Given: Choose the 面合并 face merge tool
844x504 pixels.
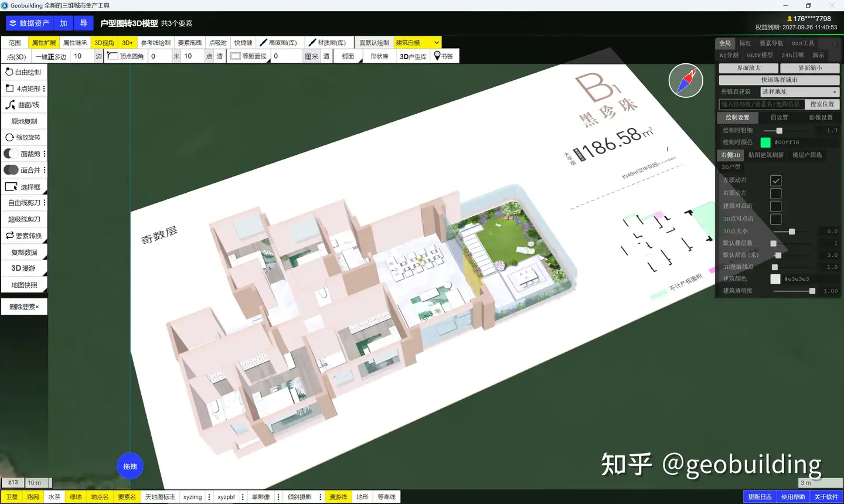Looking at the screenshot, I should (21, 171).
